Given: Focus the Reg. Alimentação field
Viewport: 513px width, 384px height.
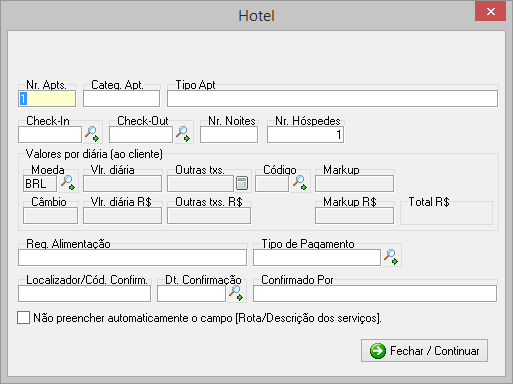Looking at the screenshot, I should (133, 258).
